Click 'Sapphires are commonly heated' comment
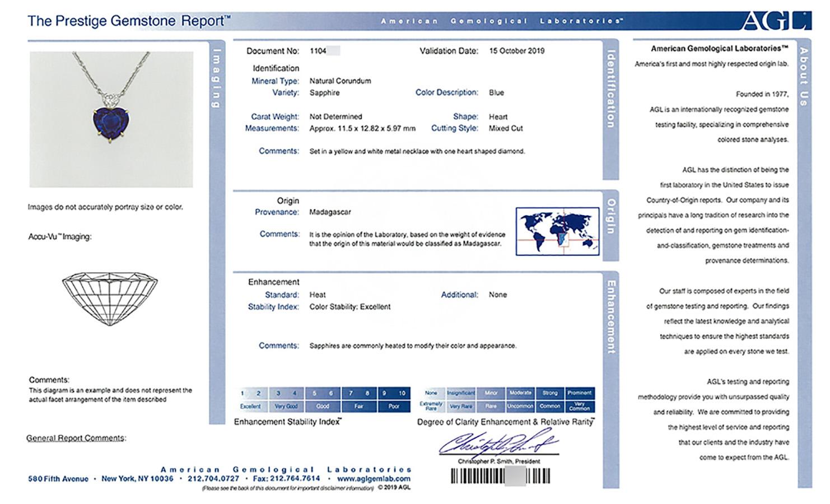 pyautogui.click(x=413, y=346)
